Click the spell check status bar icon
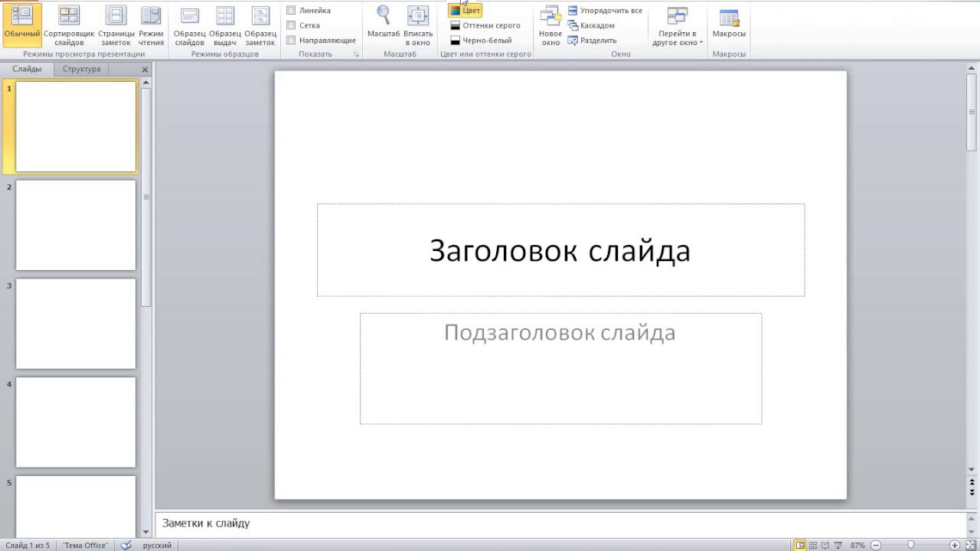Image resolution: width=980 pixels, height=551 pixels. click(x=126, y=545)
